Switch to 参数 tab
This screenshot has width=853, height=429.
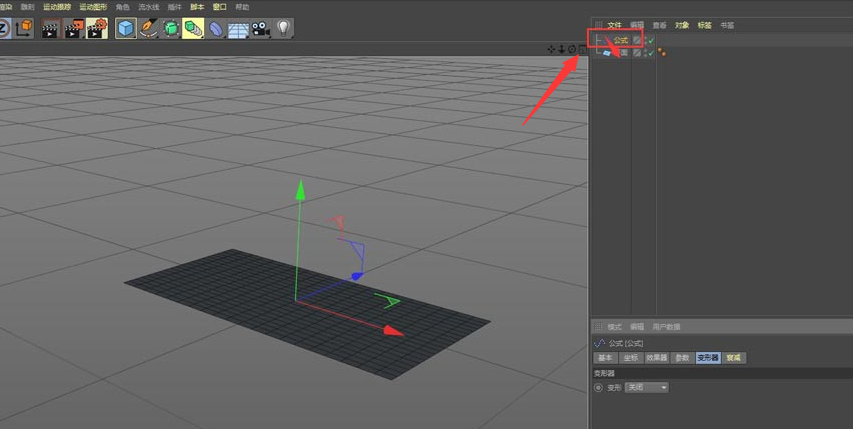tap(682, 358)
